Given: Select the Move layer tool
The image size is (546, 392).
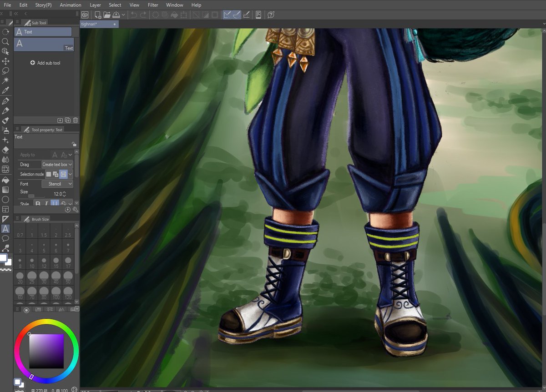Looking at the screenshot, I should (x=5, y=61).
